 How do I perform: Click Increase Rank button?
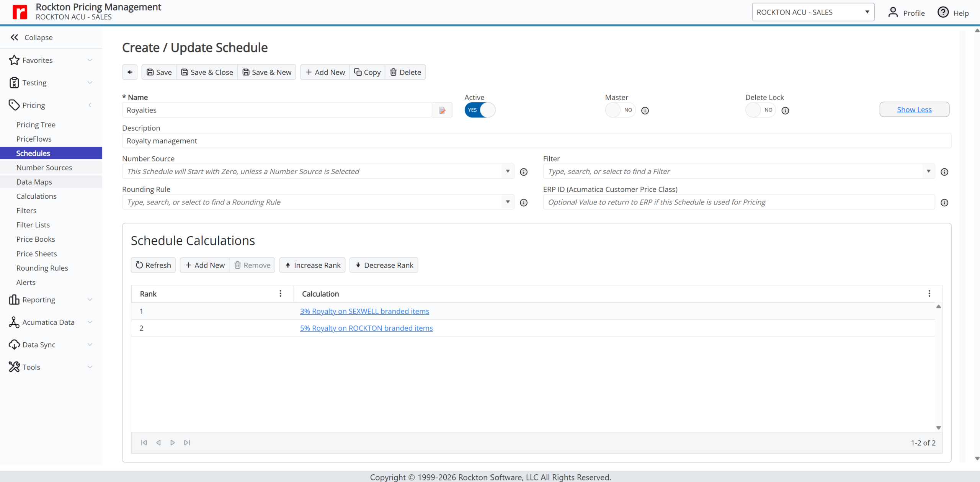(312, 265)
